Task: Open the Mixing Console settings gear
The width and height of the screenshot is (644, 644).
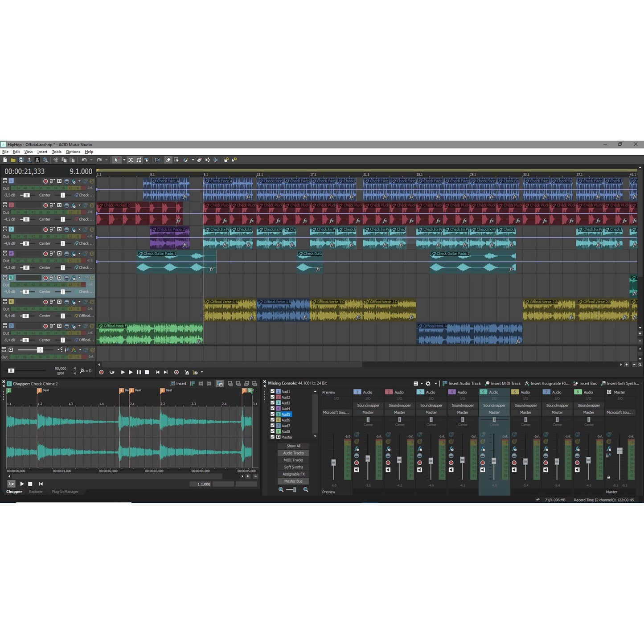Action: (x=428, y=383)
